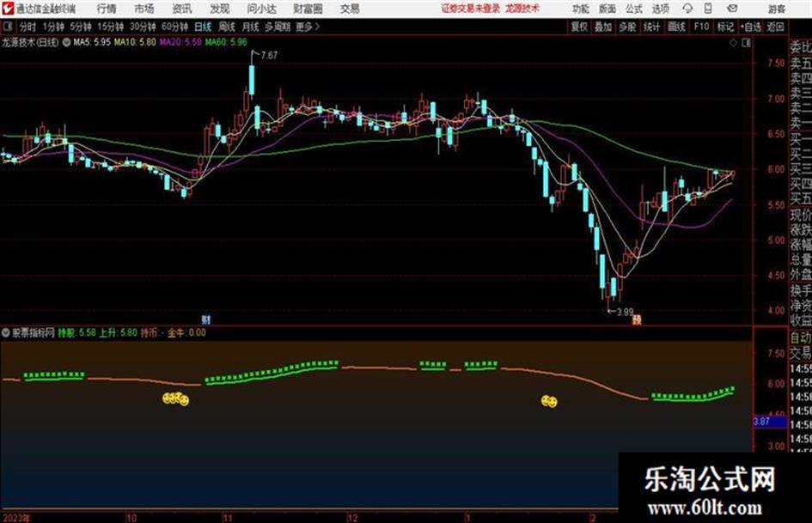Image resolution: width=812 pixels, height=523 pixels.
Task: Click the 标记 mark toolbar button
Action: coord(725,27)
